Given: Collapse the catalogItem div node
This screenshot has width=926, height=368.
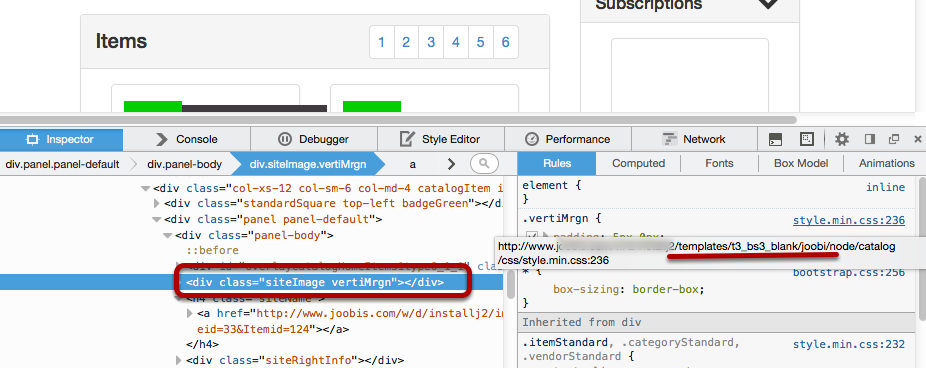Looking at the screenshot, I should click(145, 189).
